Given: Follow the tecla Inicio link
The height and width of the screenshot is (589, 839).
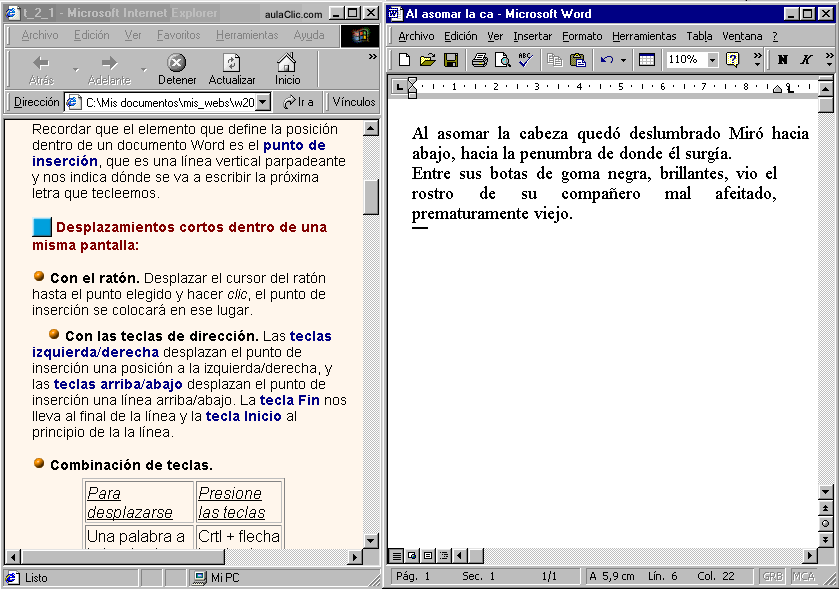Looking at the screenshot, I should click(243, 416).
